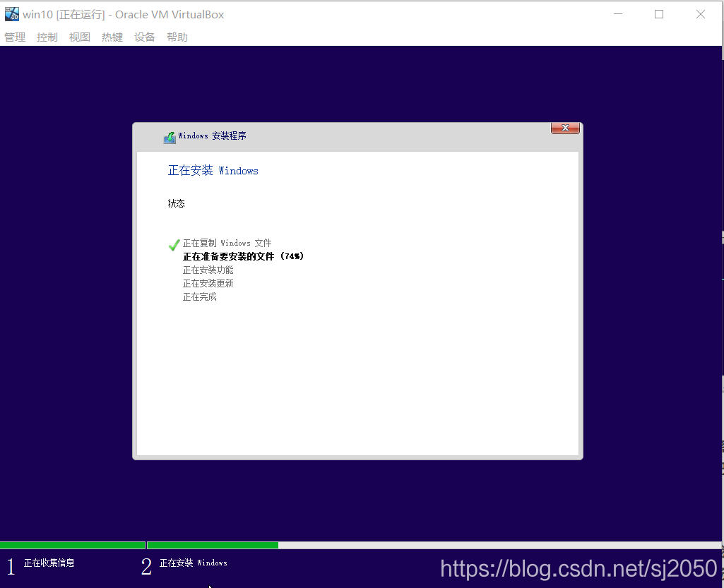The width and height of the screenshot is (724, 588).
Task: Open the 设备 menu
Action: tap(145, 37)
